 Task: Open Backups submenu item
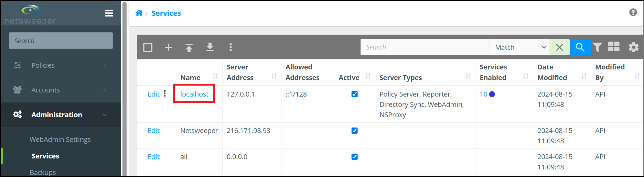(x=43, y=173)
